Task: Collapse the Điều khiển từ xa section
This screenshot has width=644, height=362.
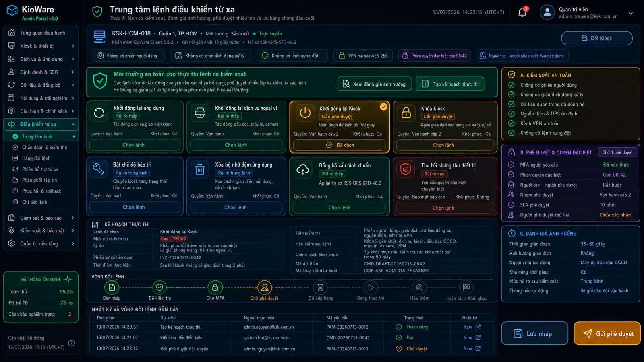Action: click(x=41, y=124)
